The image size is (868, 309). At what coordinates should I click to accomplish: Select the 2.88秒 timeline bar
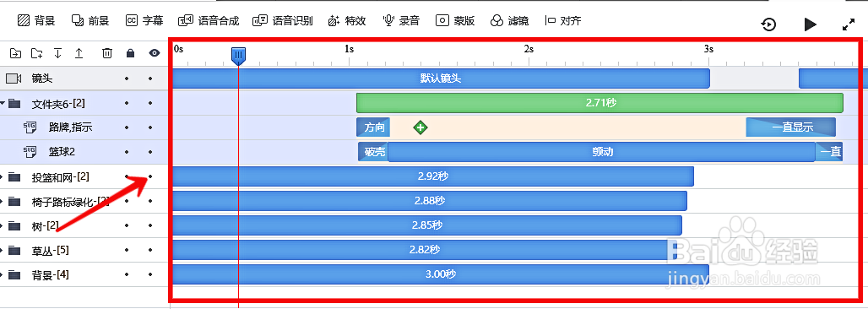click(x=430, y=201)
